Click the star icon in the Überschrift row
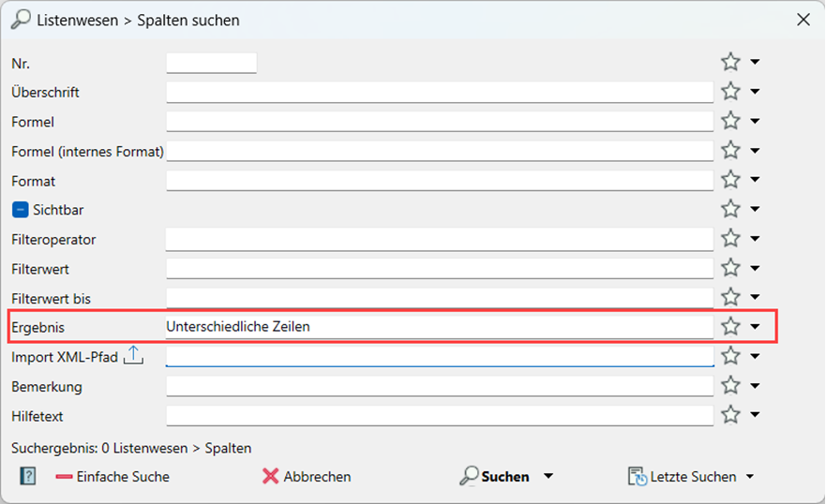The image size is (826, 504). coord(730,92)
